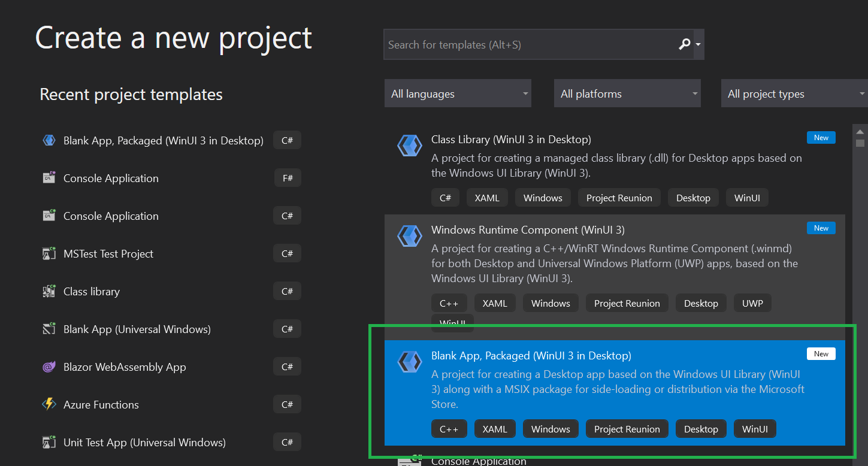Click the Project Reunion tag on Class Library

(x=619, y=198)
